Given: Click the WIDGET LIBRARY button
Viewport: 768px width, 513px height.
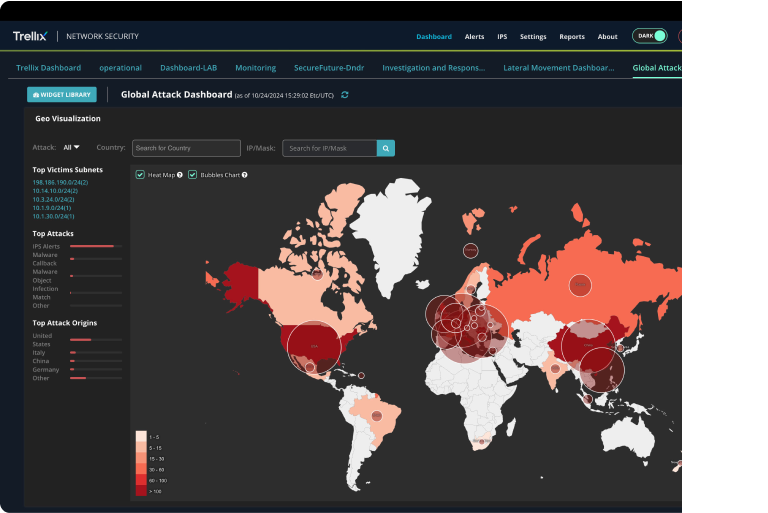Looking at the screenshot, I should tap(62, 95).
